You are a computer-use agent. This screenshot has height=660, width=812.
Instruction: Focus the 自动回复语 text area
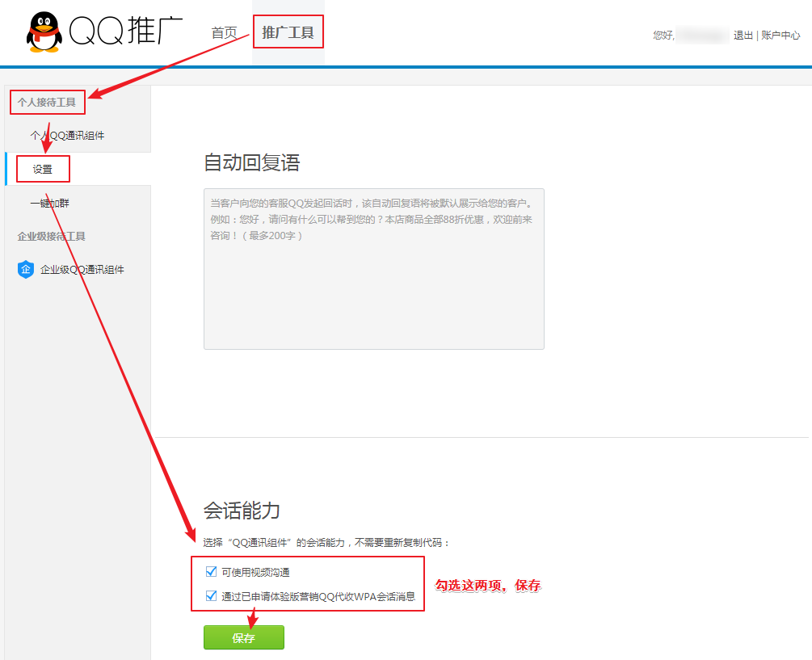pos(374,269)
